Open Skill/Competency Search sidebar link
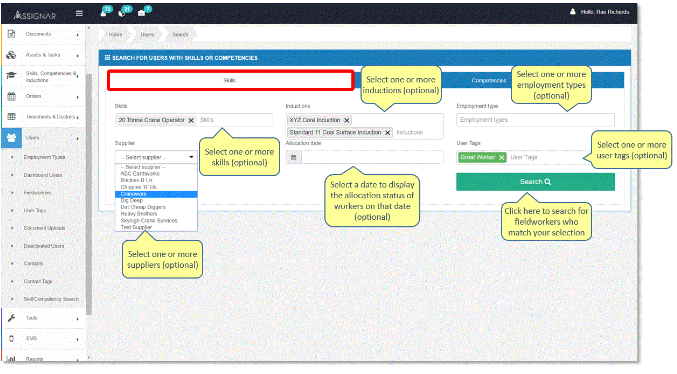 click(51, 299)
